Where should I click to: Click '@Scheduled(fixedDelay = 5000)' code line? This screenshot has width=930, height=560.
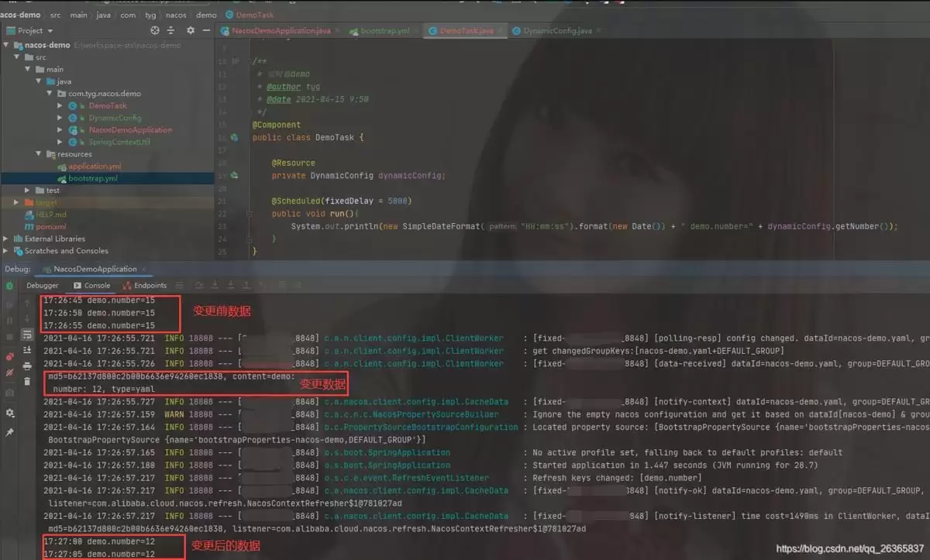(x=341, y=201)
